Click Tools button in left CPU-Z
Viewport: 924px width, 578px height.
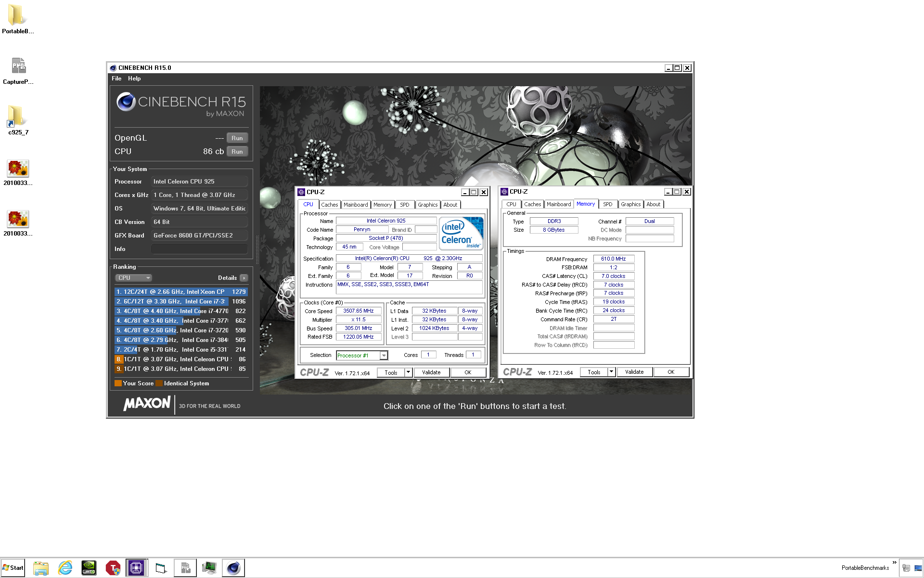(x=391, y=372)
